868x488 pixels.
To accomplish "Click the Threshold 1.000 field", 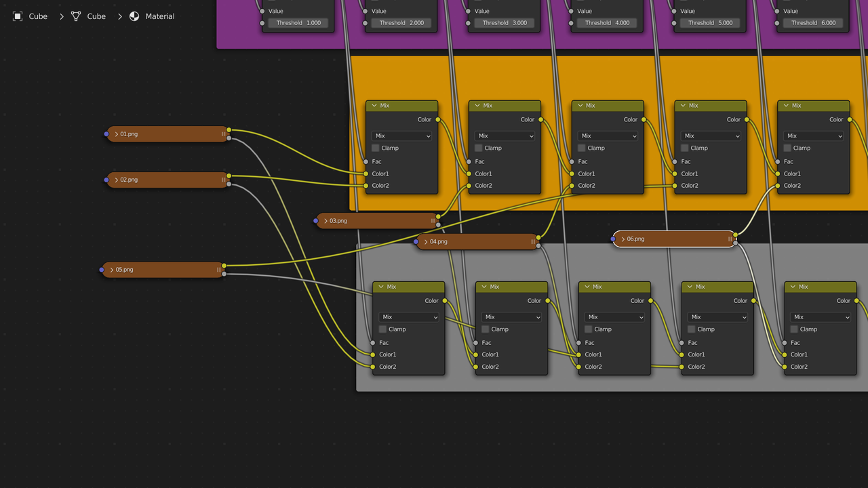I will 298,23.
